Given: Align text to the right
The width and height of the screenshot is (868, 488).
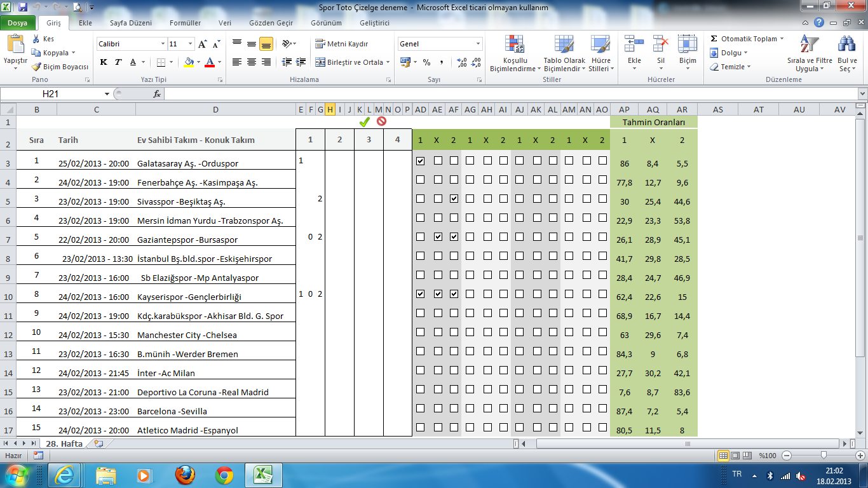Looking at the screenshot, I should pos(266,62).
